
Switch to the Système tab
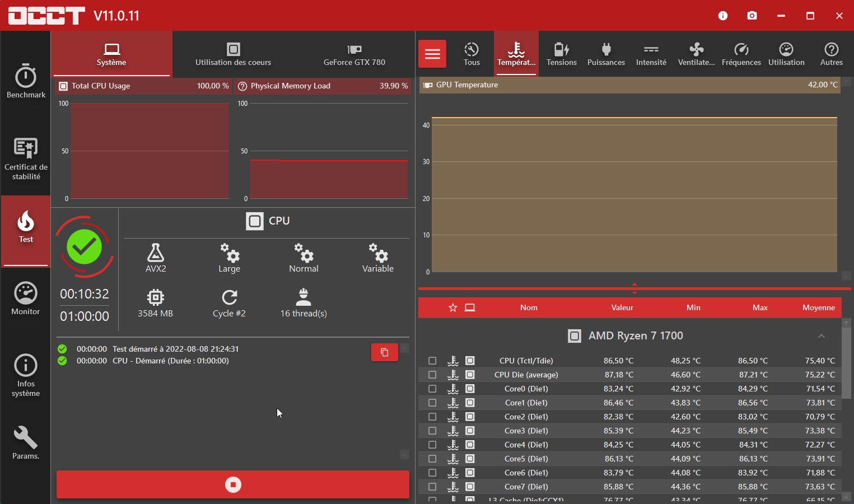pos(111,54)
